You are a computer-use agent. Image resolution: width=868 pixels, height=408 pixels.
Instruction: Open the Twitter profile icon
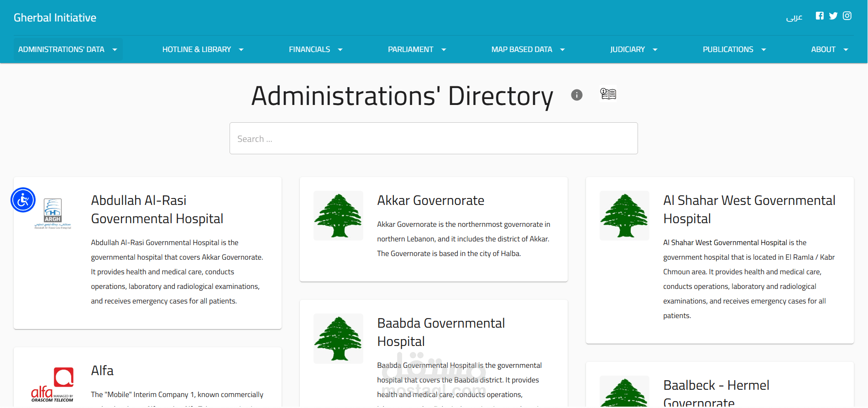833,16
